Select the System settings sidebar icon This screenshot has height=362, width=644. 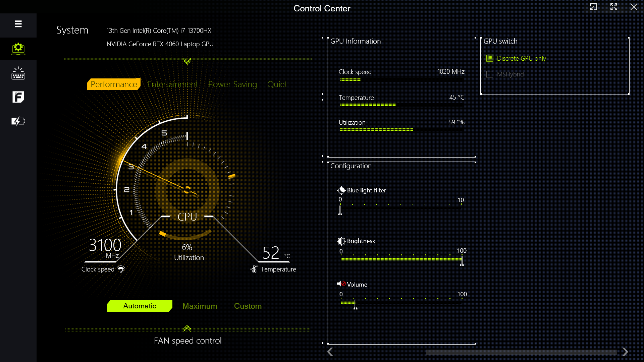18,49
